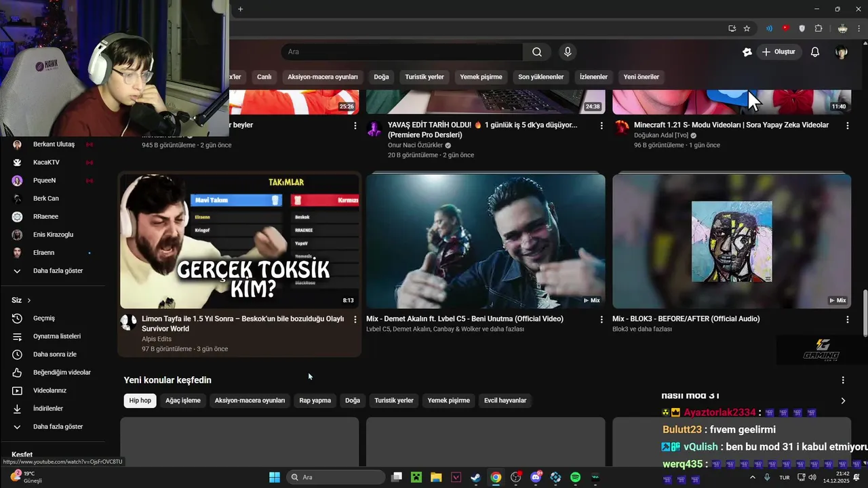Viewport: 868px width, 488px height.
Task: Click the Alpis Edits channel avatar
Action: (x=129, y=322)
